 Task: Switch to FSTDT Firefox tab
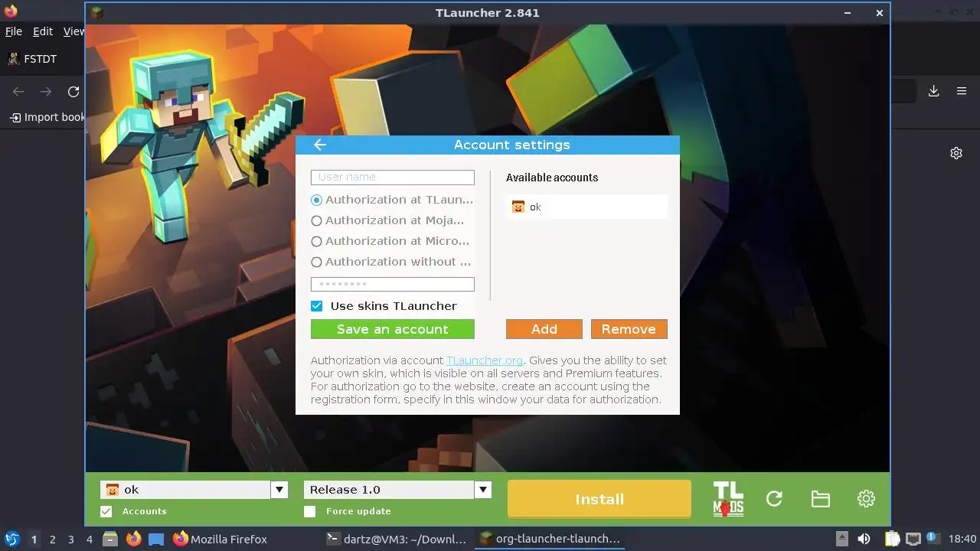point(32,59)
